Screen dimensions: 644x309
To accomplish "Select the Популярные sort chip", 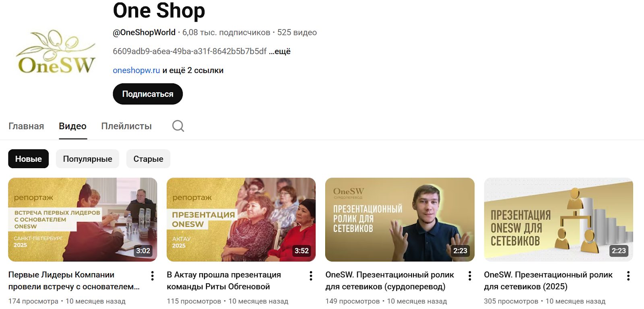I will coord(87,159).
